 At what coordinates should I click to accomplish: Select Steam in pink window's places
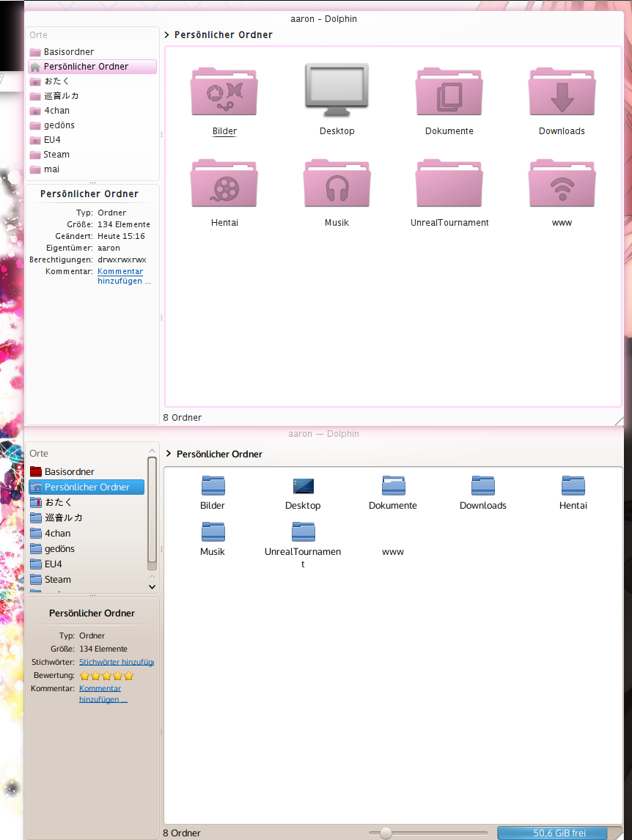(92, 154)
